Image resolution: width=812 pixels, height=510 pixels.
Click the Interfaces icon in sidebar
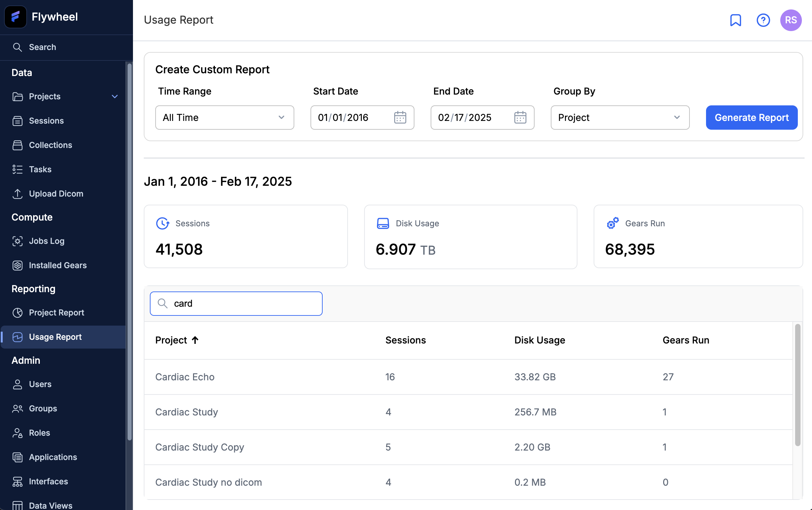18,482
